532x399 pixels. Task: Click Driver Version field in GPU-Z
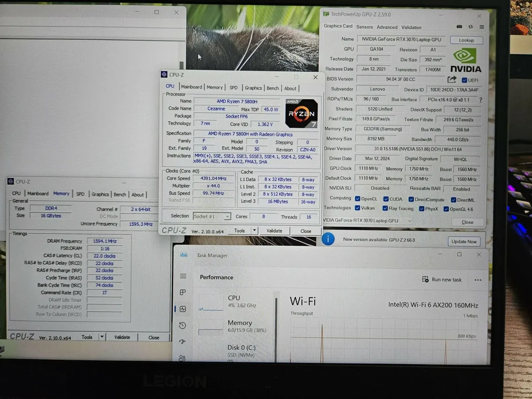click(418, 149)
